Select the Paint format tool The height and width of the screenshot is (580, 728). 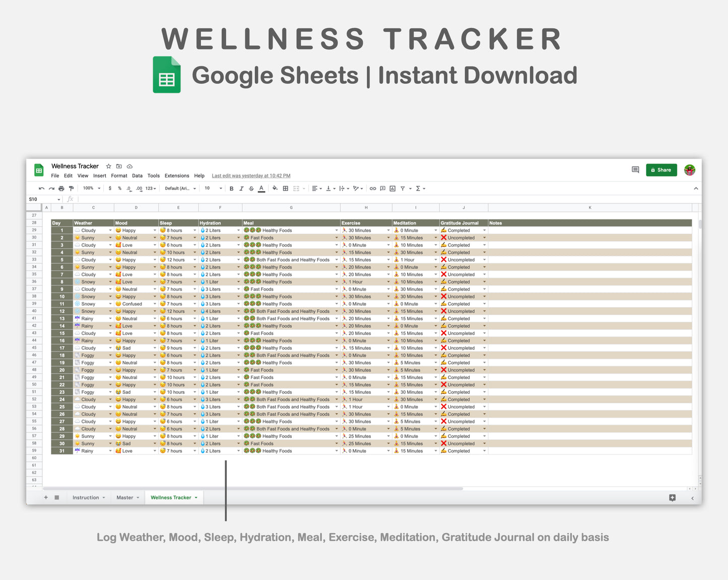[x=71, y=188]
